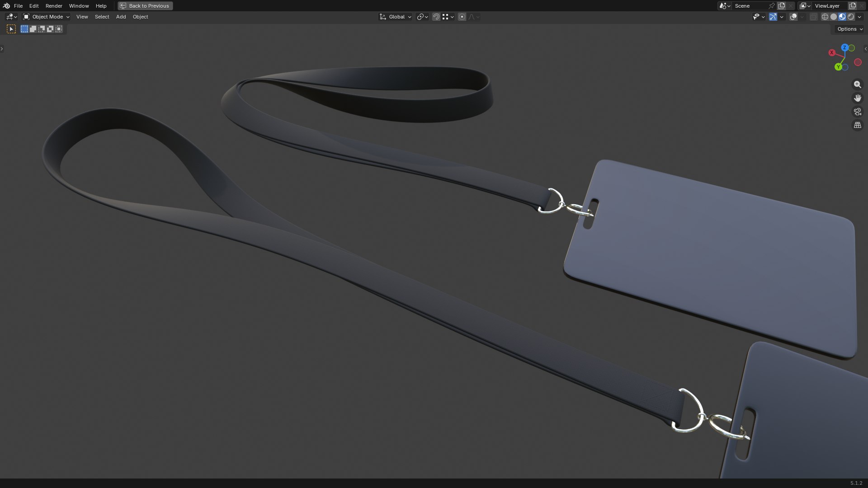
Task: Open the viewport Select menu
Action: (102, 17)
